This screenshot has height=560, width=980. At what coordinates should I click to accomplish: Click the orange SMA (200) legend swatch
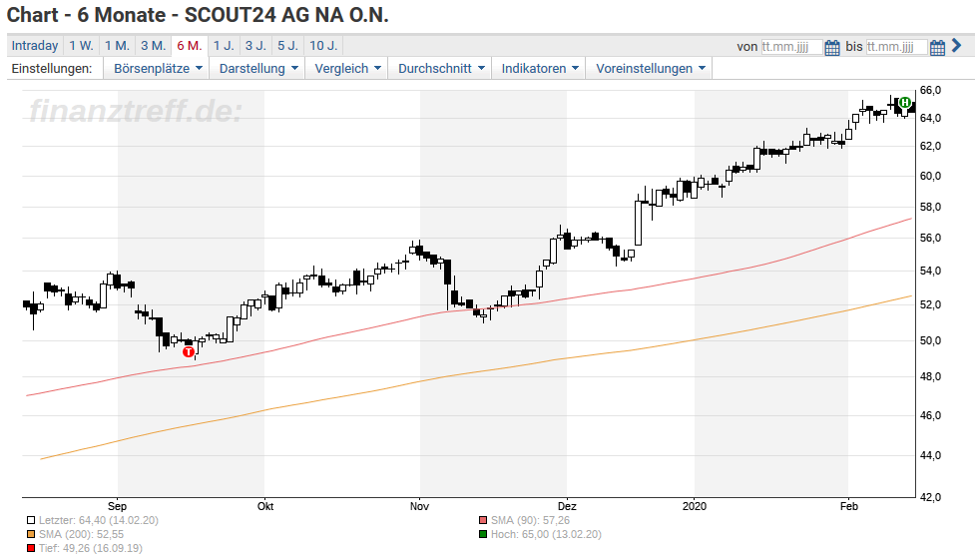31,534
